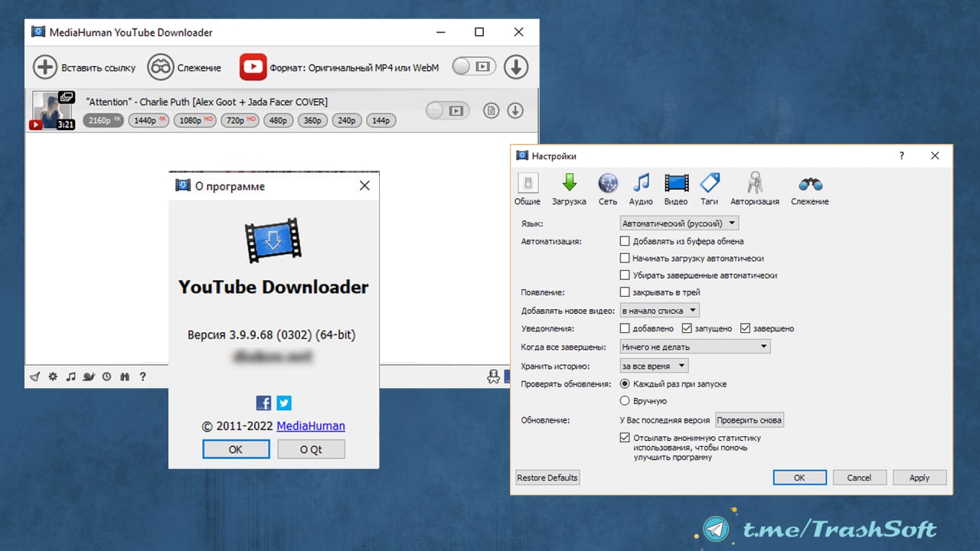Uncheck the "завершено" notification box
Image resolution: width=980 pixels, height=551 pixels.
pos(746,328)
